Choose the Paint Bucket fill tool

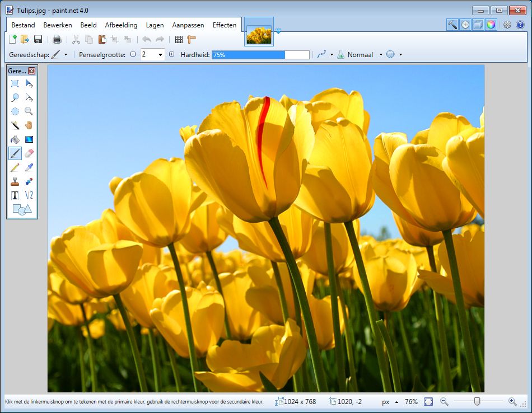[x=15, y=139]
